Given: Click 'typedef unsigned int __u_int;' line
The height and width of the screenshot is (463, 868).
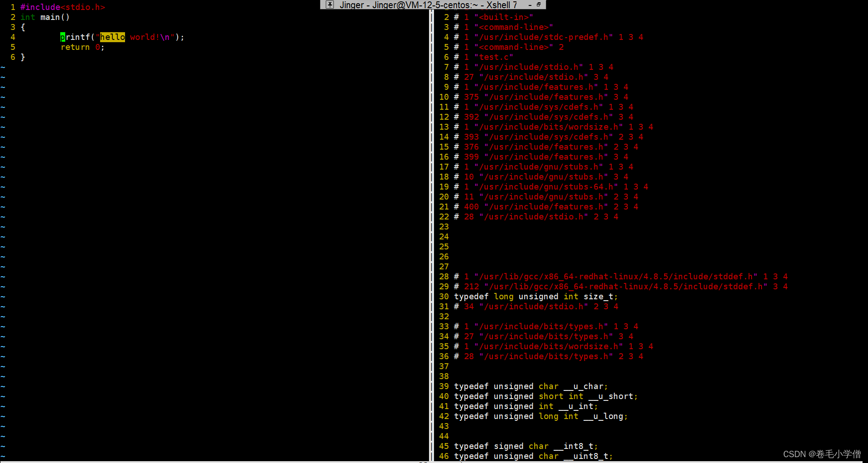Looking at the screenshot, I should (526, 406).
